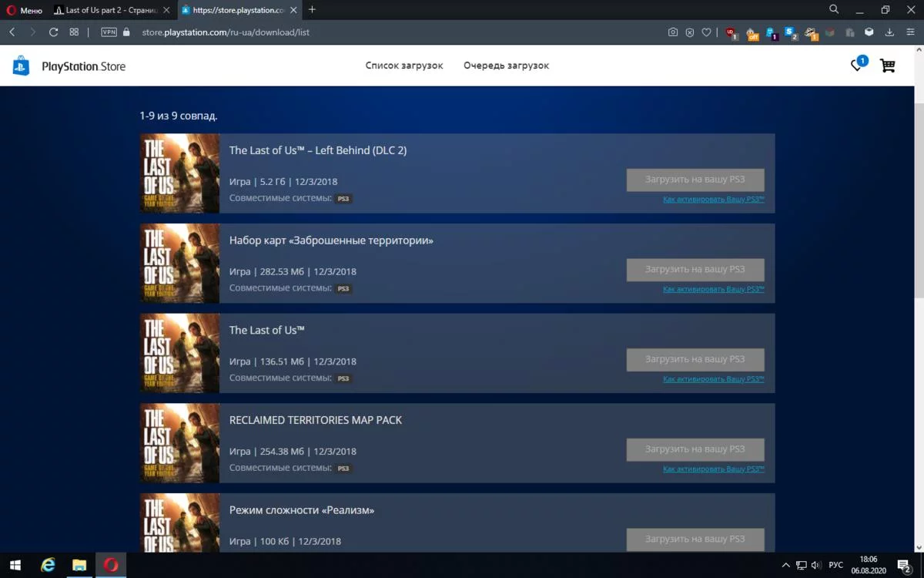Click the RECLAIMED TERRITORIES MAP PACK title

click(316, 420)
